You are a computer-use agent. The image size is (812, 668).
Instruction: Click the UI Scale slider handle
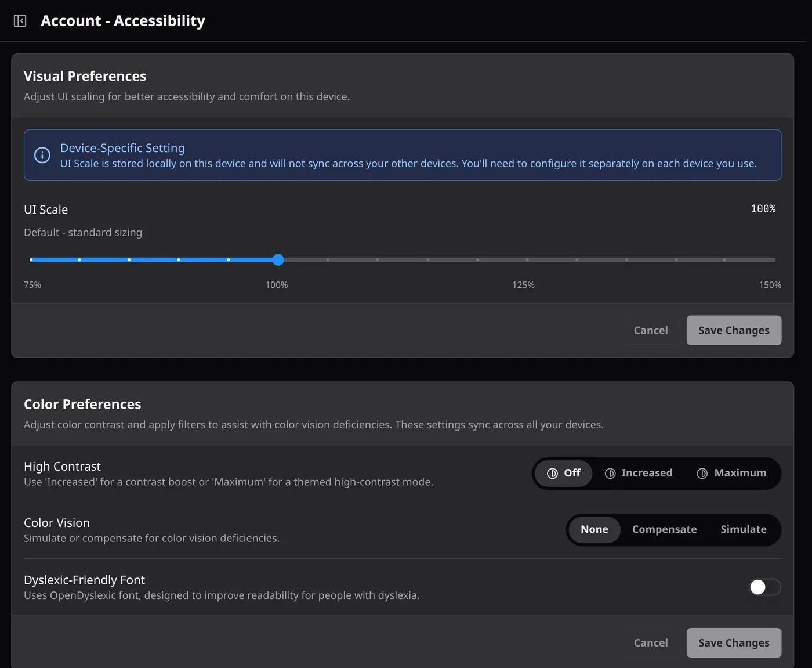[278, 260]
